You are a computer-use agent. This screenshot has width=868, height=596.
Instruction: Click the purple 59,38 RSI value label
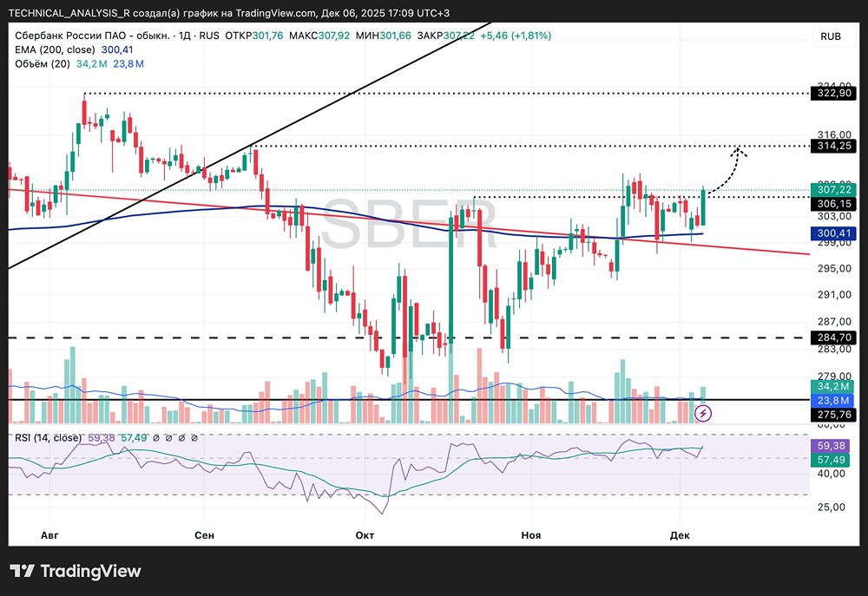pos(834,445)
